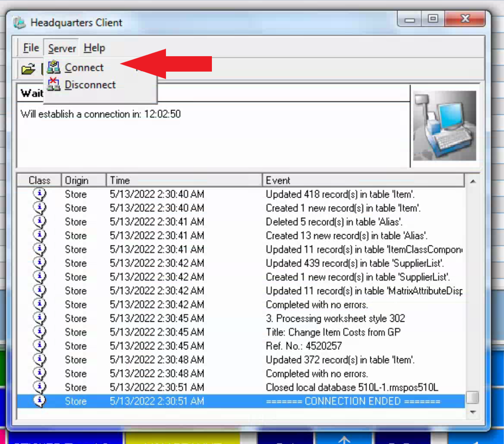Select 'Updated 439 record(s)' SupplierList row
The height and width of the screenshot is (444, 504).
[x=241, y=263]
